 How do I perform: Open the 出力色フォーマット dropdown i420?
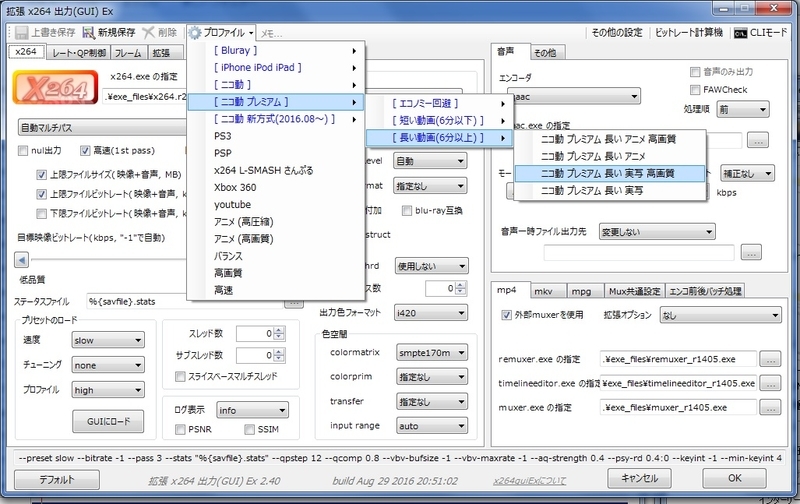(431, 313)
